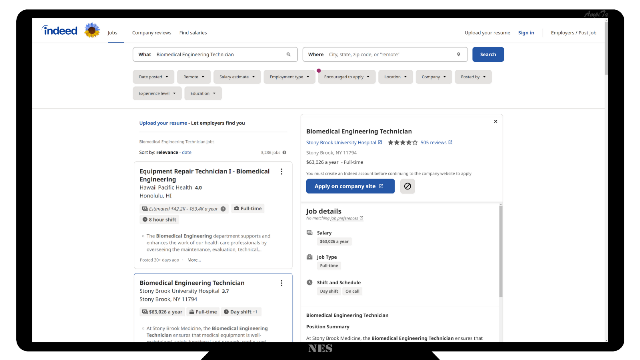Viewport: 640px width, 360px height.
Task: Click the magnifier icon in the What field
Action: click(x=288, y=54)
